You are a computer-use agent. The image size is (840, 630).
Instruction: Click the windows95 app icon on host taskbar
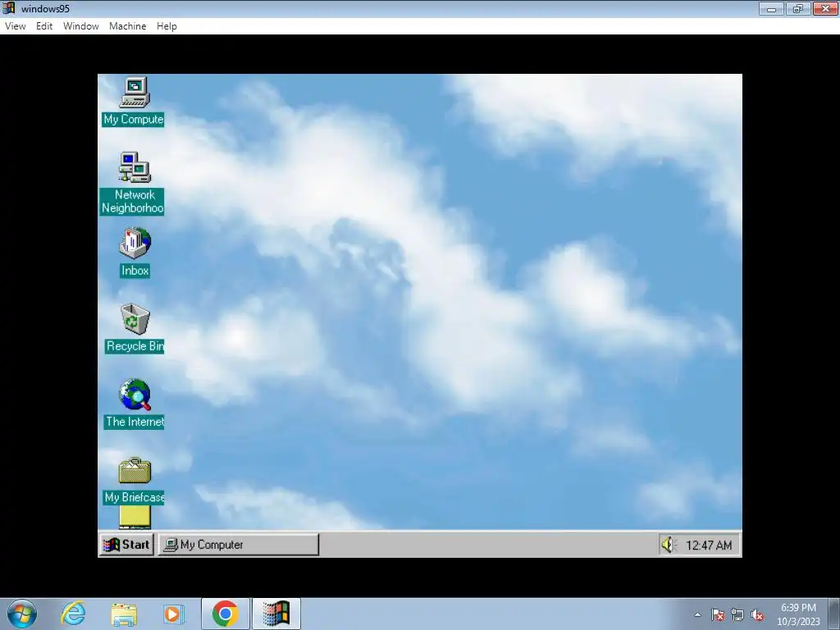[276, 614]
